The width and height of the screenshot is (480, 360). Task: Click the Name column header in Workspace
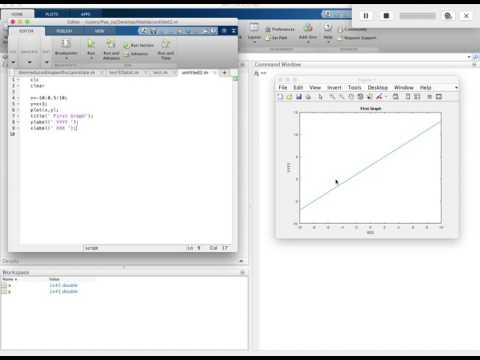click(10, 279)
